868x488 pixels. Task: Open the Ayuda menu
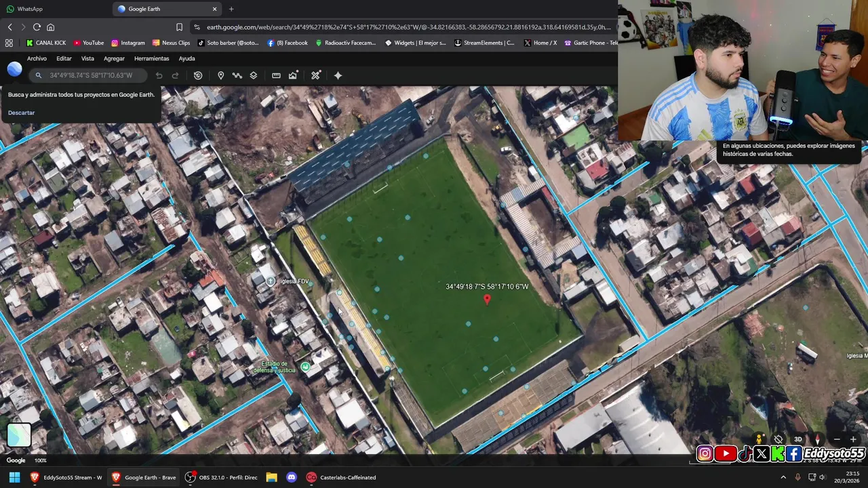(186, 58)
